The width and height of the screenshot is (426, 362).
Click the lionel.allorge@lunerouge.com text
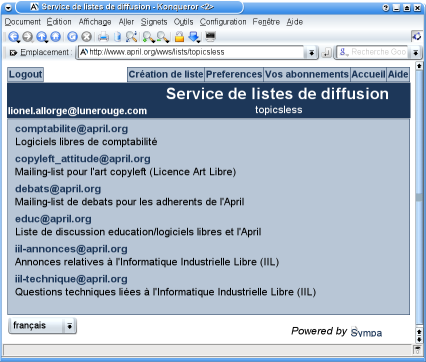tap(77, 111)
